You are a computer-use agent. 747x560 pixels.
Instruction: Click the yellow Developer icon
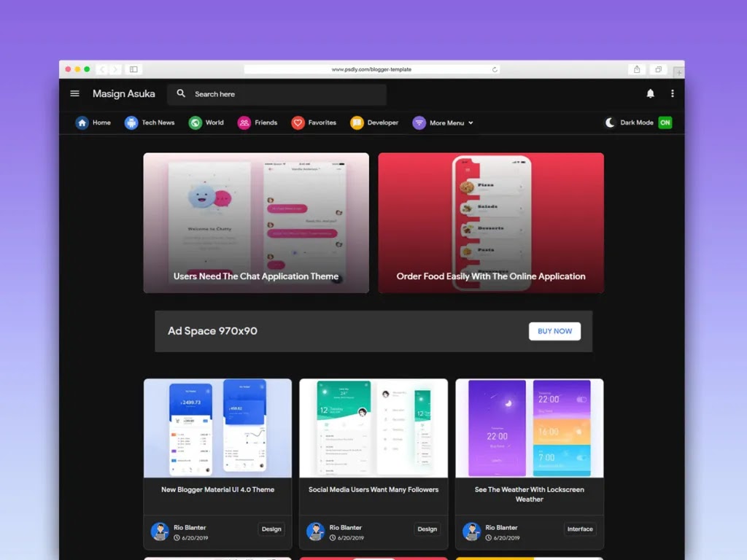(357, 122)
